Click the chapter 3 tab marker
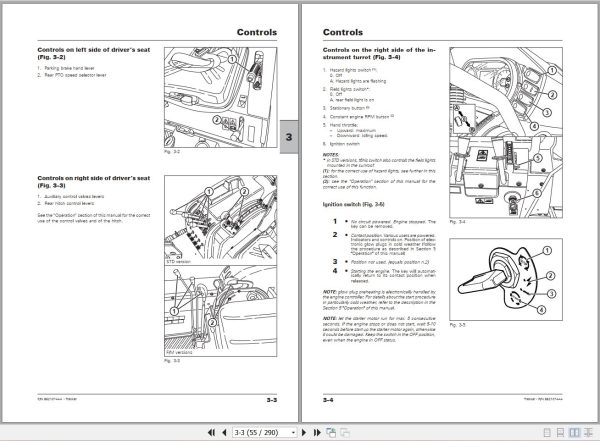This screenshot has height=441, width=600. tap(289, 137)
